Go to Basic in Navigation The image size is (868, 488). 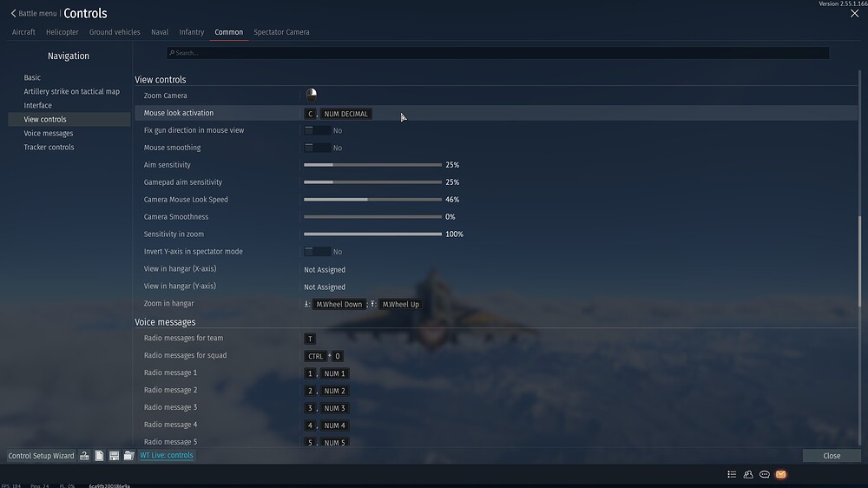[32, 77]
